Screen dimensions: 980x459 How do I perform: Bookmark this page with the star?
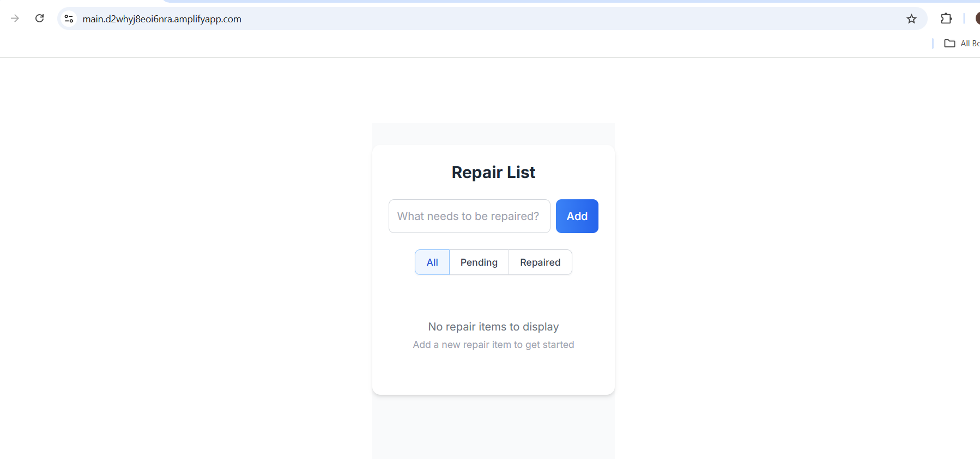pyautogui.click(x=911, y=19)
